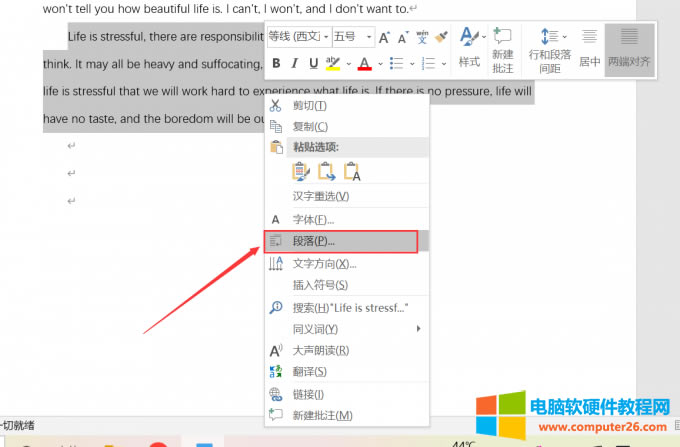Open the 样式 styles gallery
Image resolution: width=680 pixels, height=447 pixels.
click(x=470, y=48)
